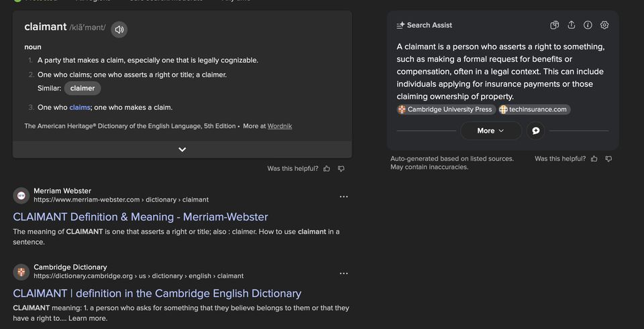The image size is (644, 329).
Task: Open the Wordnik link
Action: pos(280,126)
